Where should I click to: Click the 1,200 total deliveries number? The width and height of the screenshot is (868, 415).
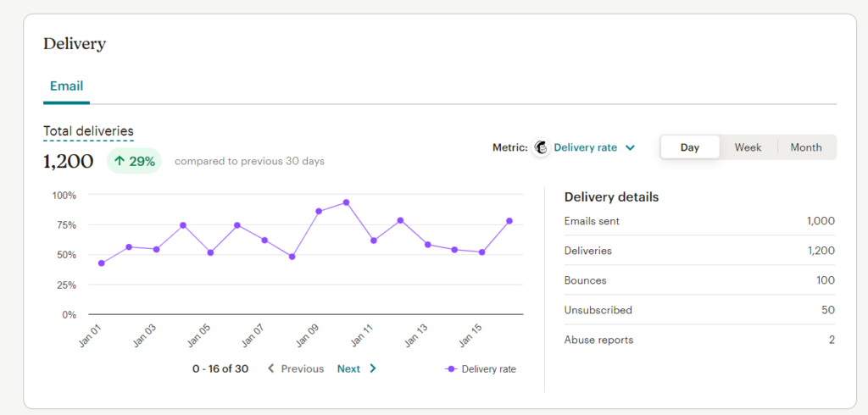68,162
